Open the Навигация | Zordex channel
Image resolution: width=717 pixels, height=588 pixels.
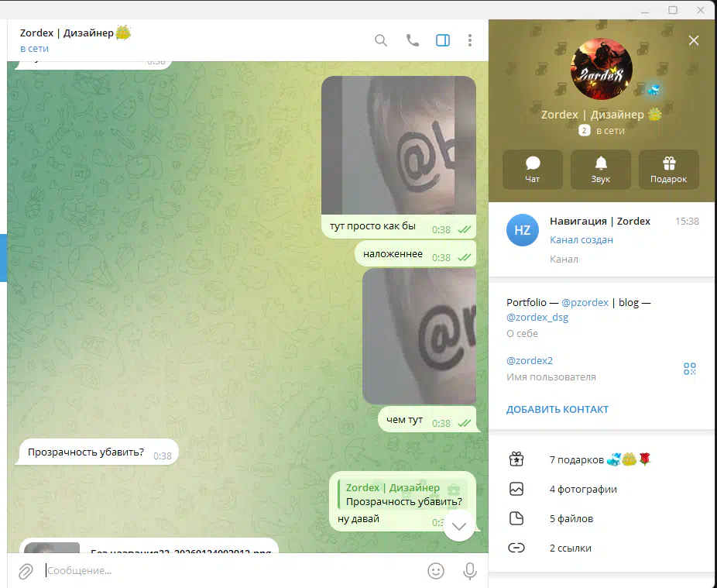pyautogui.click(x=601, y=239)
